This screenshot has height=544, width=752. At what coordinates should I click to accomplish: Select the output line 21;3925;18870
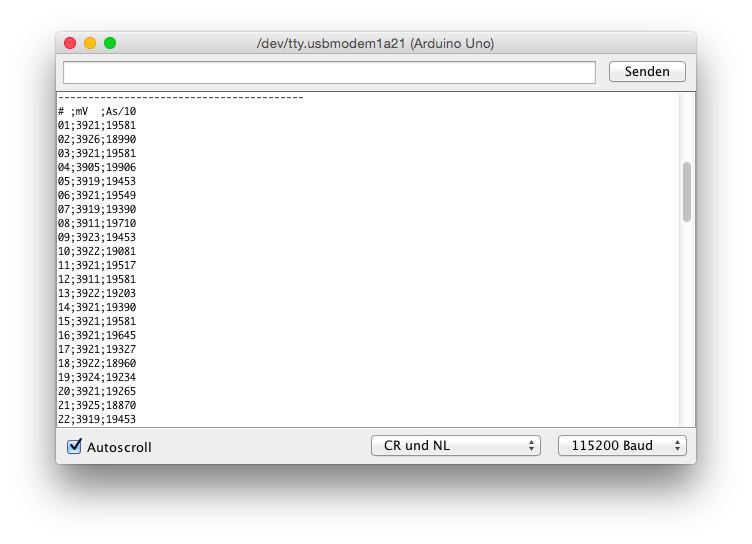coord(97,405)
